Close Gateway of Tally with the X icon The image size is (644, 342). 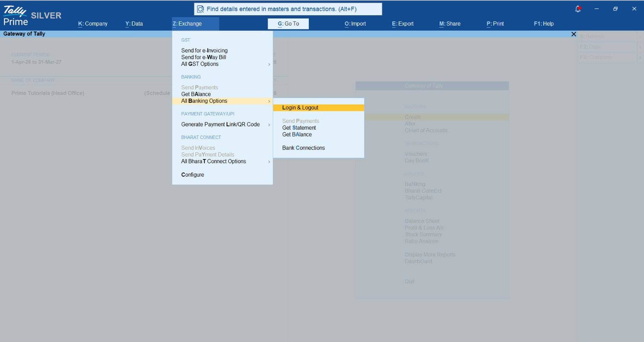(x=574, y=34)
